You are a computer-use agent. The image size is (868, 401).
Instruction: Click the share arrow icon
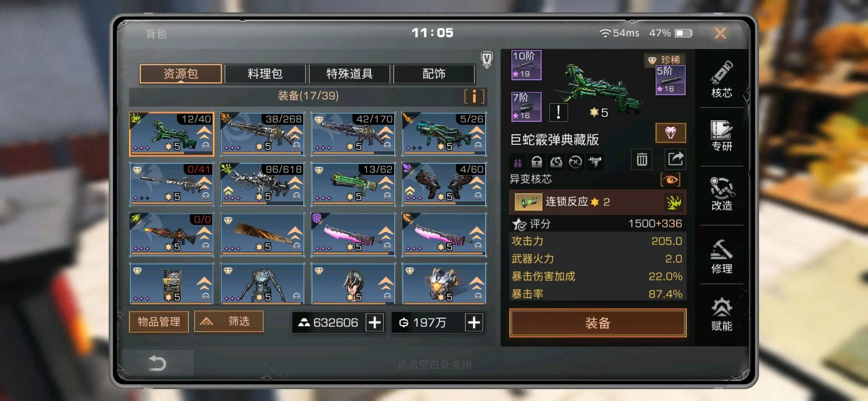click(x=675, y=159)
